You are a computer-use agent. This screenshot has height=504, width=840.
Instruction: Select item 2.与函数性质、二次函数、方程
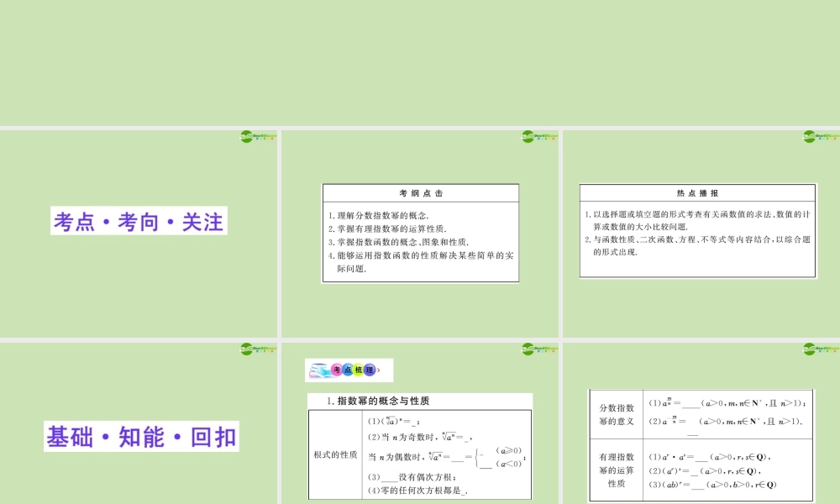697,246
